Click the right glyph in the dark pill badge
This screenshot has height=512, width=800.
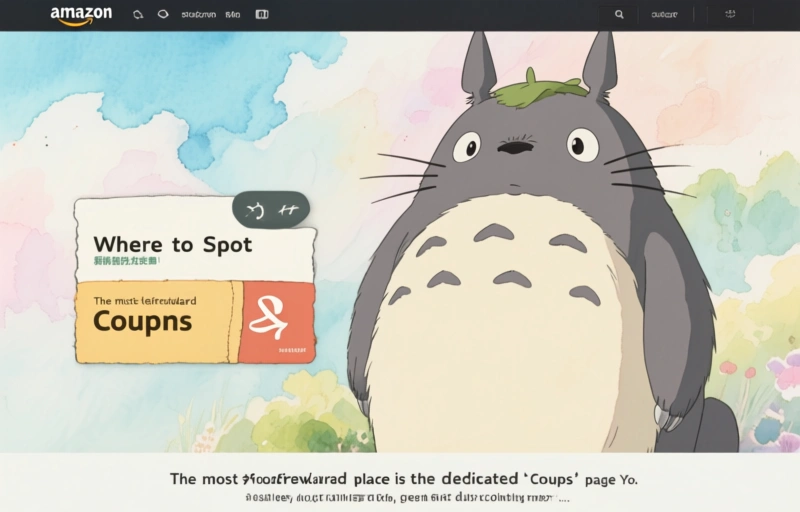pyautogui.click(x=289, y=210)
